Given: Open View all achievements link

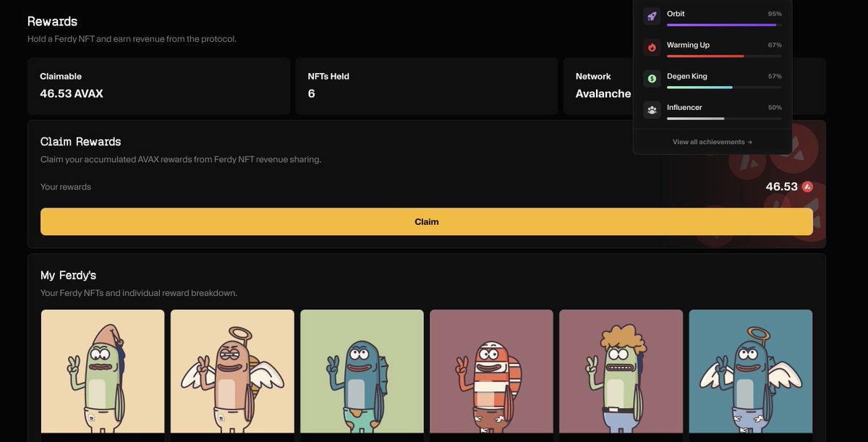Looking at the screenshot, I should 712,142.
